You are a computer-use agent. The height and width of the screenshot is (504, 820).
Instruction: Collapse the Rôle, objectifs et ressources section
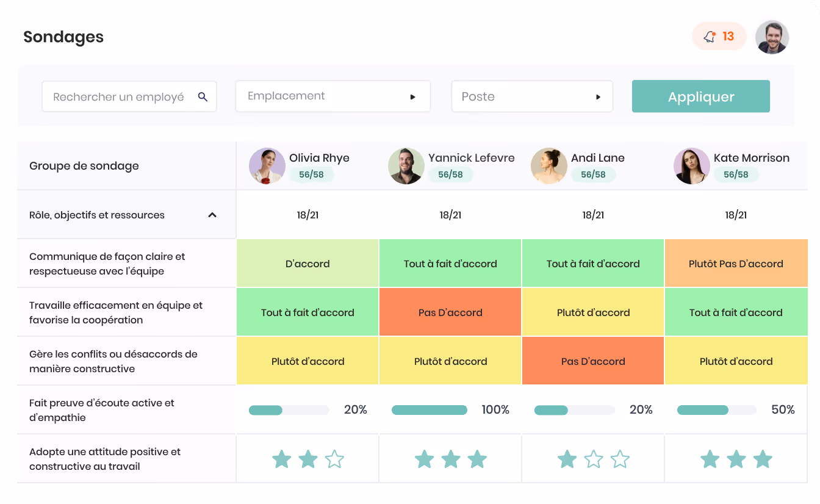coord(212,215)
